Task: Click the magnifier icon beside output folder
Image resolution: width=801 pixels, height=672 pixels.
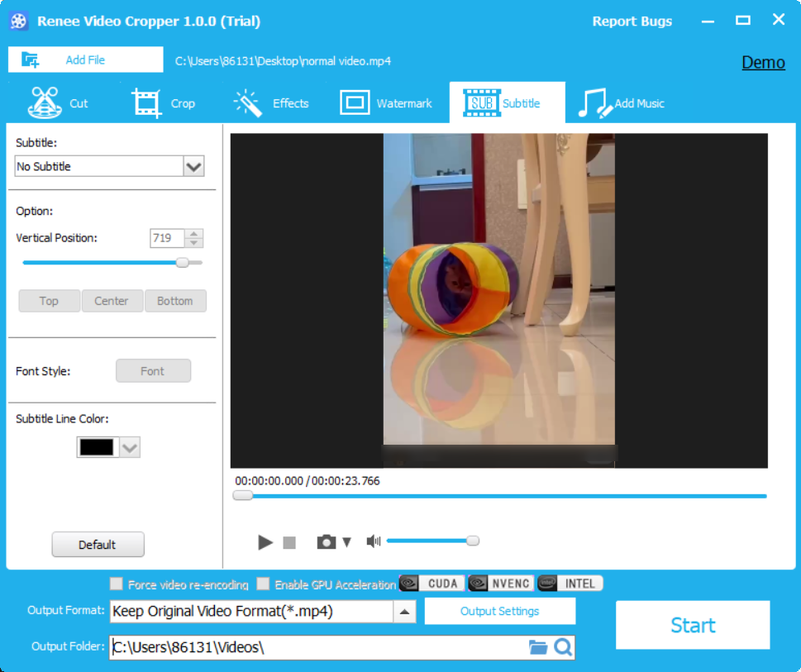Action: (x=563, y=647)
